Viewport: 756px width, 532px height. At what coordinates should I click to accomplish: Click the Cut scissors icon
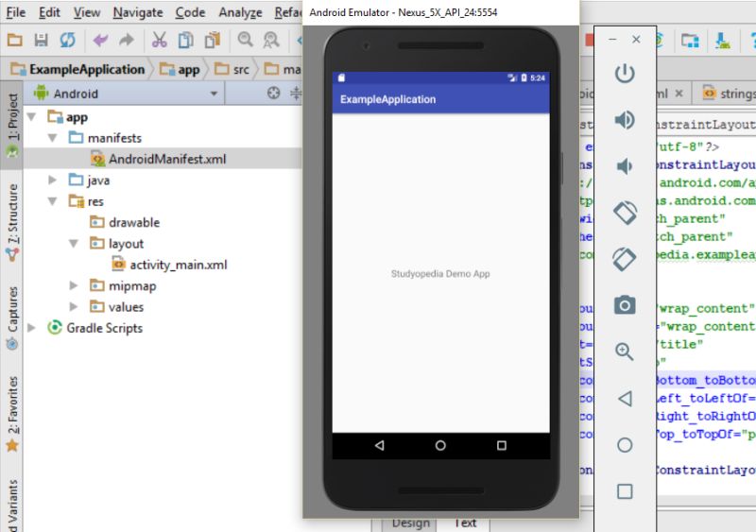[159, 40]
